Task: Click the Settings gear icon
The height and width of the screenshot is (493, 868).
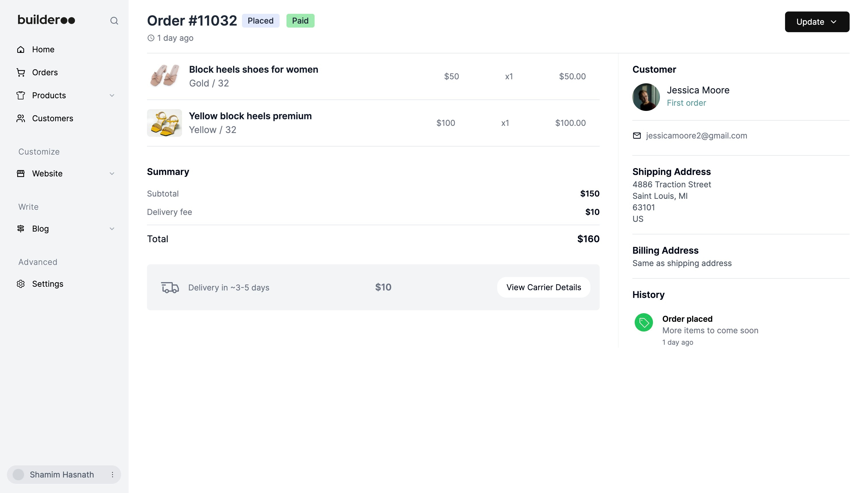Action: pyautogui.click(x=21, y=284)
